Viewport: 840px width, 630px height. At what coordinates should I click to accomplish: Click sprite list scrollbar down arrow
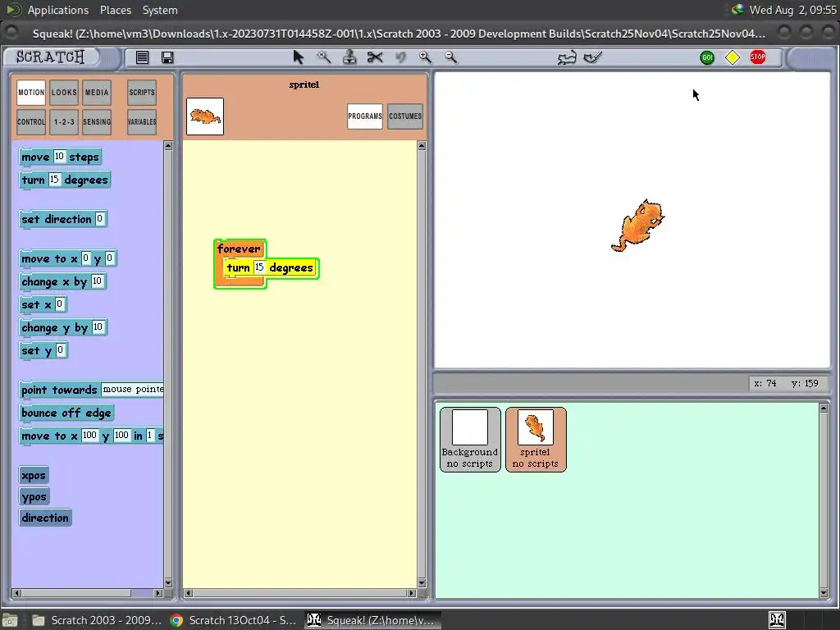point(824,592)
